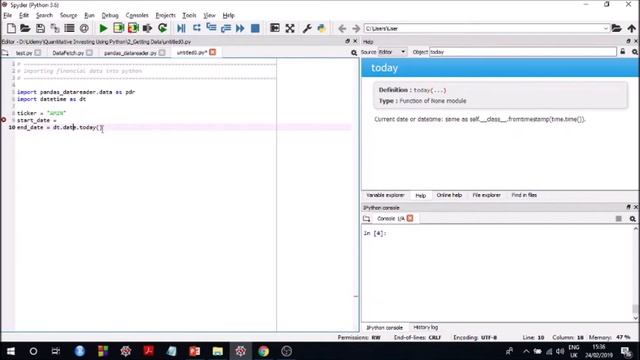Switch to the pandas_datareader.py tab
This screenshot has height=360, width=640.
click(130, 53)
